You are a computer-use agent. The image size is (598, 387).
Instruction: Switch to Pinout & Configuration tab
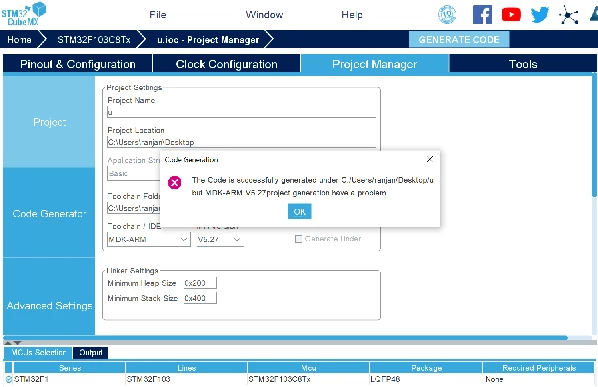pos(78,64)
